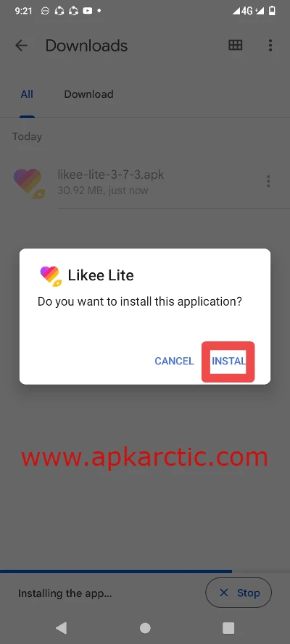Tap the back arrow beside Downloads
The height and width of the screenshot is (644, 290).
click(21, 45)
